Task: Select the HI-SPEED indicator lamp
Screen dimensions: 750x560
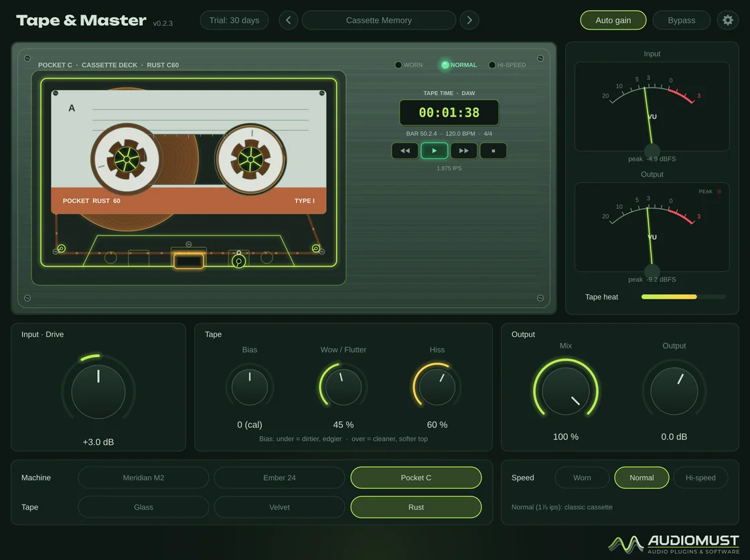Action: [492, 64]
